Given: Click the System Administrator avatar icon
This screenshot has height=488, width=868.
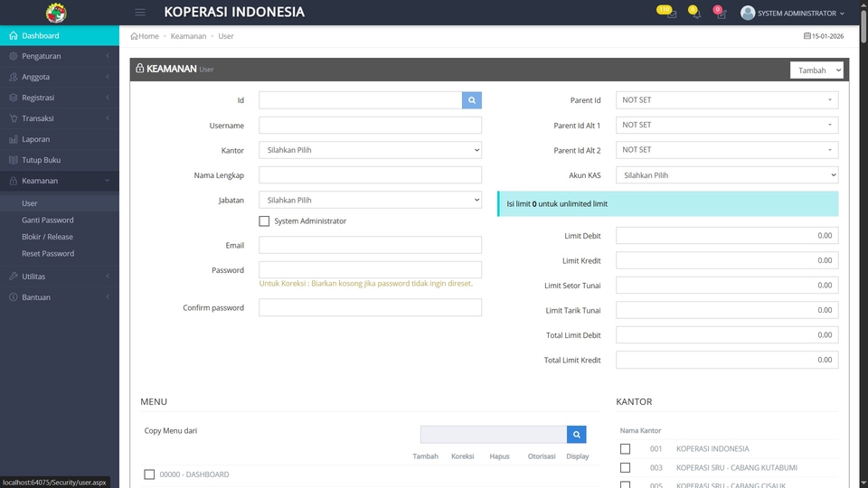Looking at the screenshot, I should tap(748, 14).
